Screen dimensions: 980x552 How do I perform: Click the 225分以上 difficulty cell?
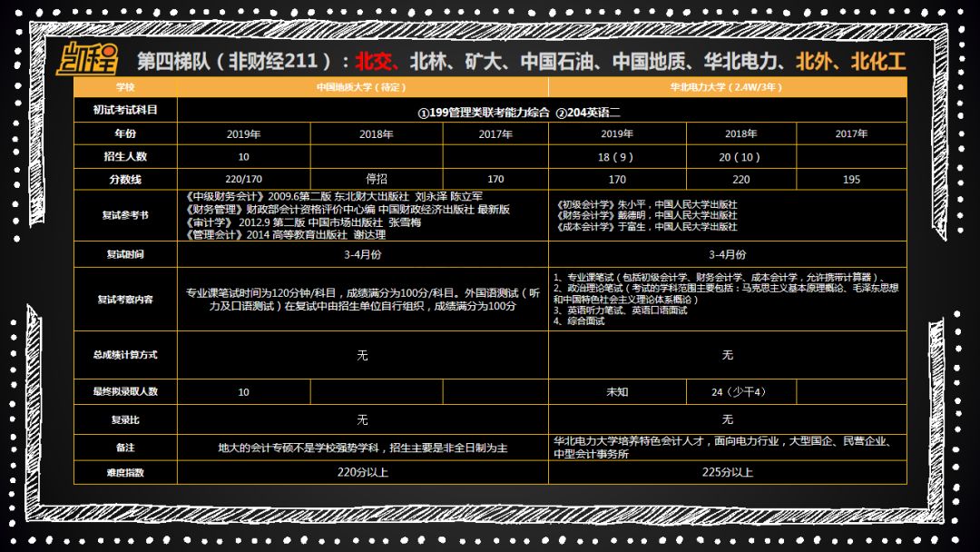click(x=728, y=473)
